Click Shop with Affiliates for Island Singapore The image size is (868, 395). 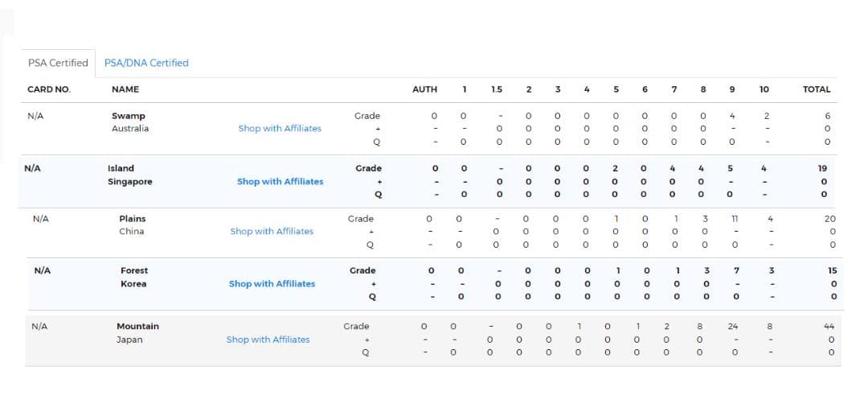pyautogui.click(x=280, y=182)
